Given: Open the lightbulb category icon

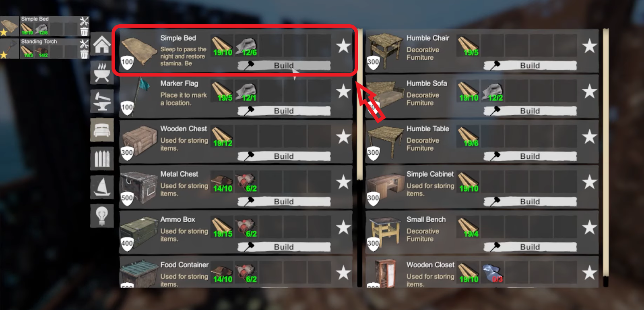Looking at the screenshot, I should (x=102, y=216).
